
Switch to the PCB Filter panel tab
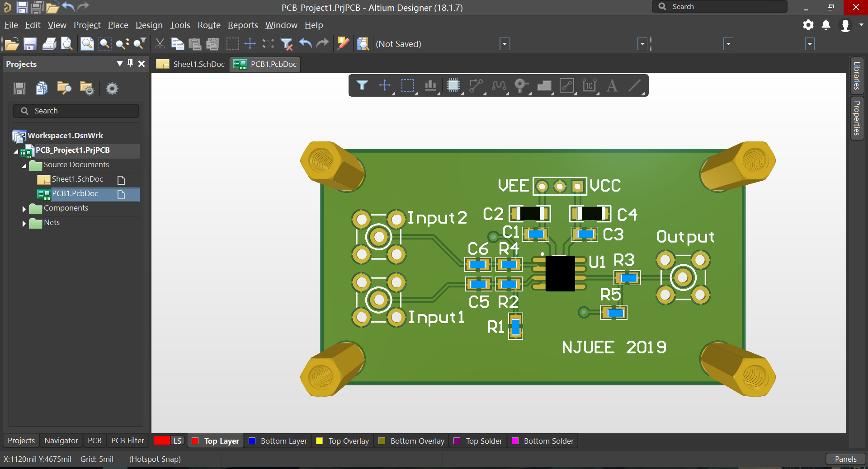(127, 441)
